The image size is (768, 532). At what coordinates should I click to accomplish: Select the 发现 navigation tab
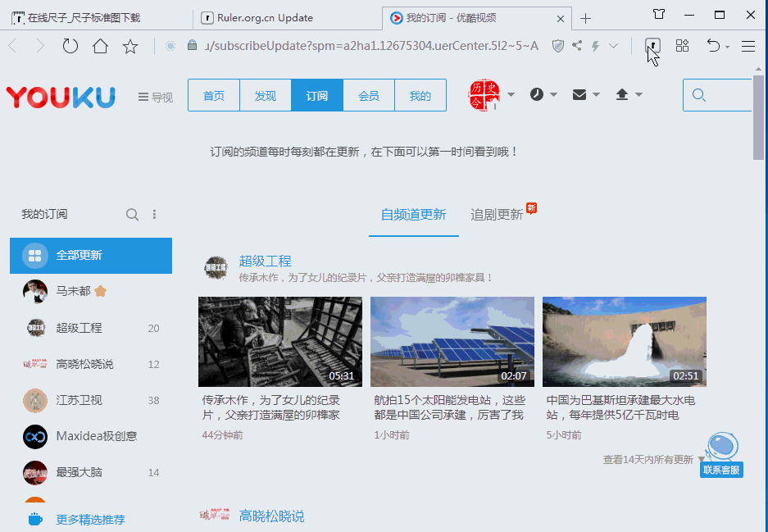click(266, 96)
